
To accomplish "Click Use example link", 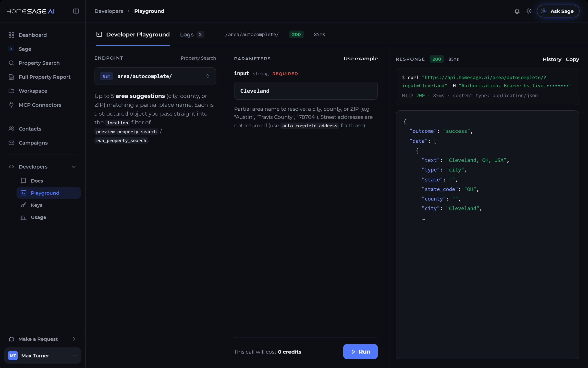I will tap(360, 58).
